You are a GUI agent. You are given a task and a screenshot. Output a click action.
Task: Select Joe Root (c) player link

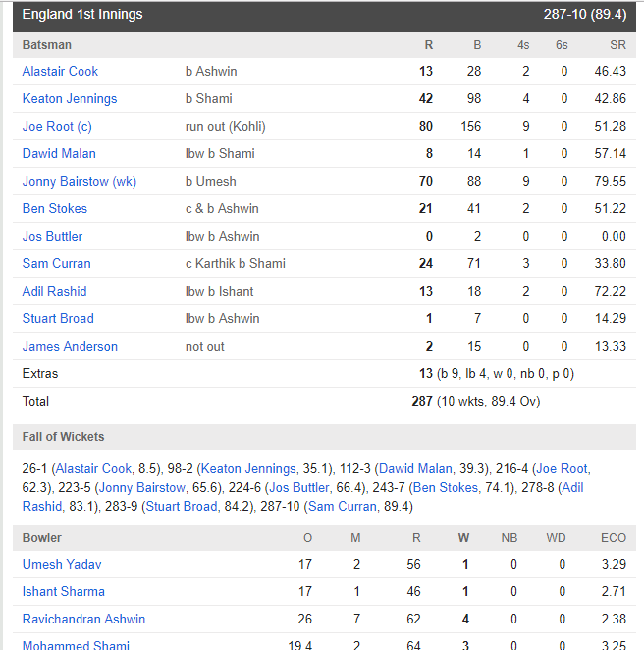(57, 126)
